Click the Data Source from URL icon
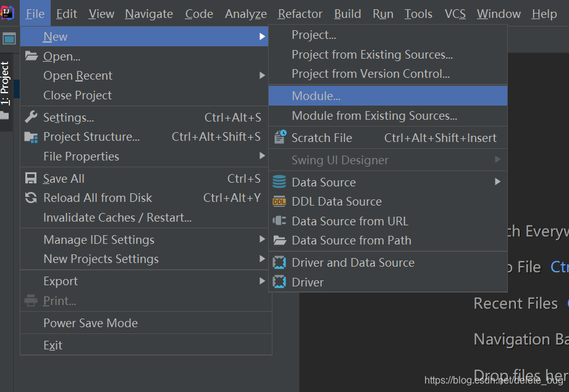The image size is (569, 392). click(x=280, y=221)
